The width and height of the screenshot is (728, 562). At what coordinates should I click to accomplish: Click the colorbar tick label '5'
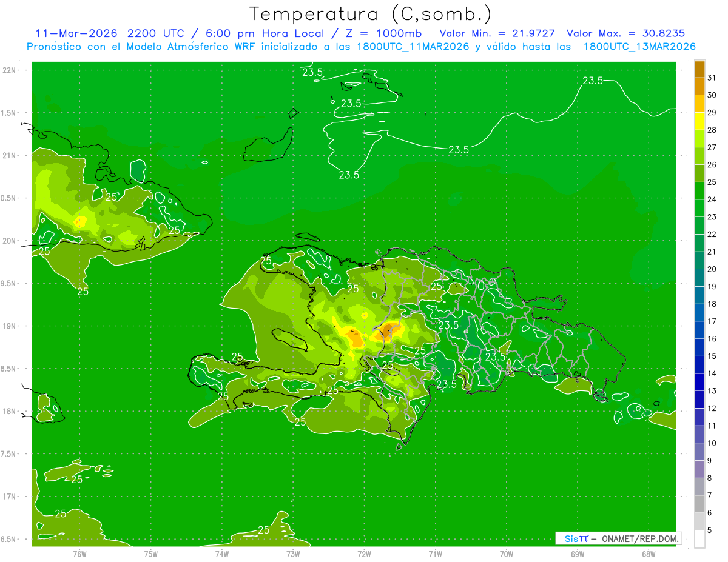(710, 530)
